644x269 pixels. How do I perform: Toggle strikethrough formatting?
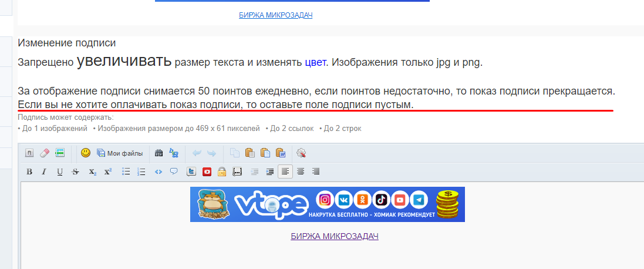(x=75, y=172)
